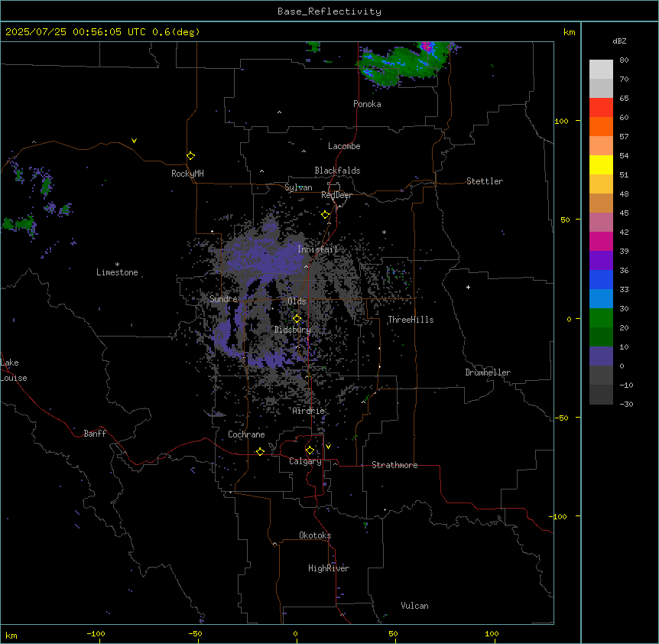Select the RedDeer label
The width and height of the screenshot is (659, 644).
(x=336, y=195)
